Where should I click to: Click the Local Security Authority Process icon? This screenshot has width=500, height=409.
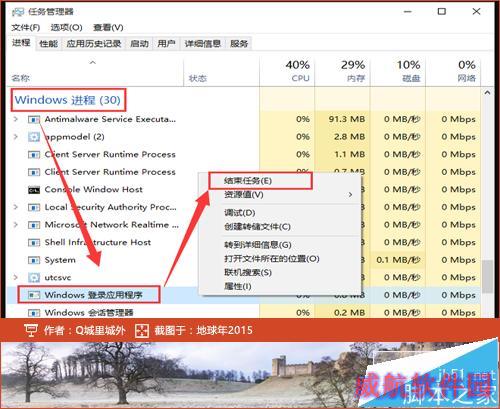(34, 208)
